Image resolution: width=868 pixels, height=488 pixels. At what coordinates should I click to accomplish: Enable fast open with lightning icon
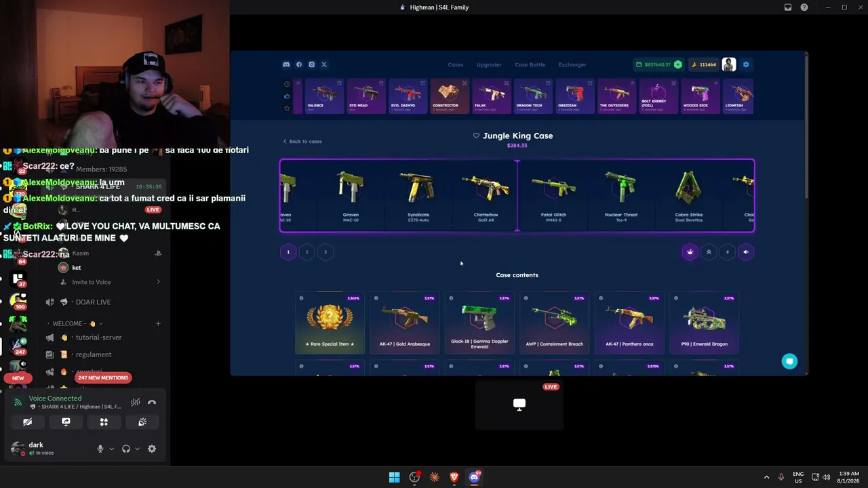tap(727, 252)
